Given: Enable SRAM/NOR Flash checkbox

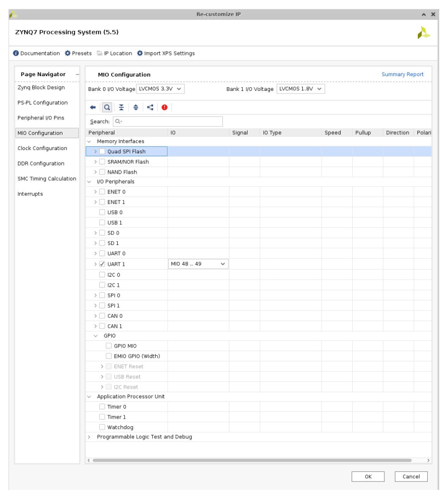Looking at the screenshot, I should [x=102, y=162].
